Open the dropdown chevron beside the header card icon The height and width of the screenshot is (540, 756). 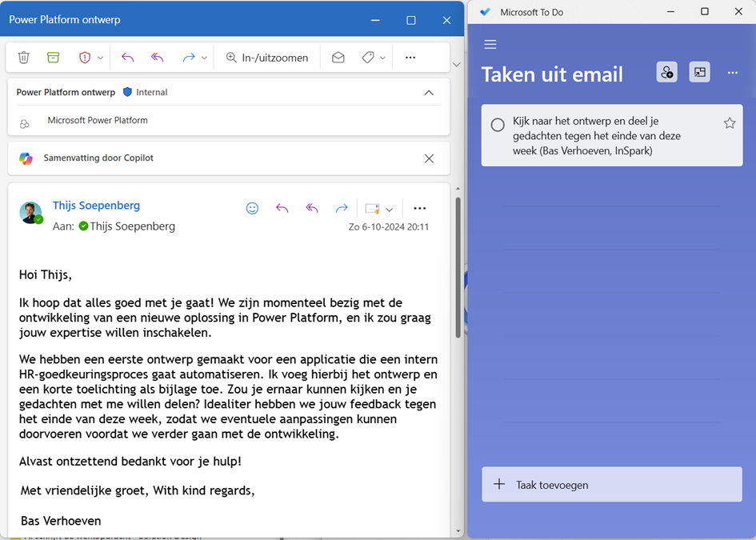point(390,210)
